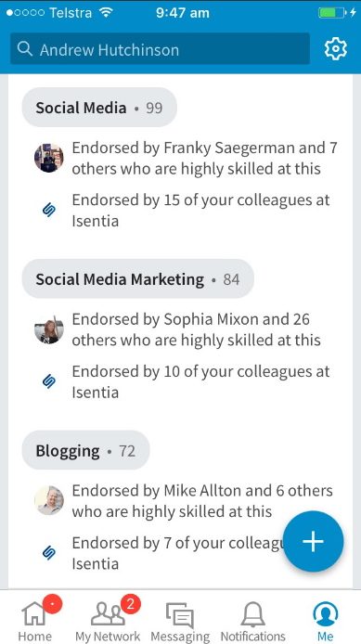The width and height of the screenshot is (361, 644).
Task: Open the Franky Saegerman endorsement text
Action: click(204, 158)
